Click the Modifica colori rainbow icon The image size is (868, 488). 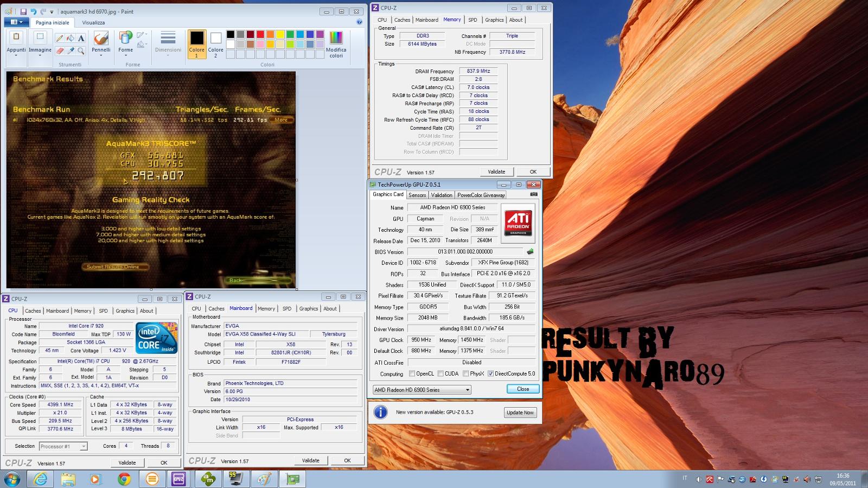tap(336, 37)
